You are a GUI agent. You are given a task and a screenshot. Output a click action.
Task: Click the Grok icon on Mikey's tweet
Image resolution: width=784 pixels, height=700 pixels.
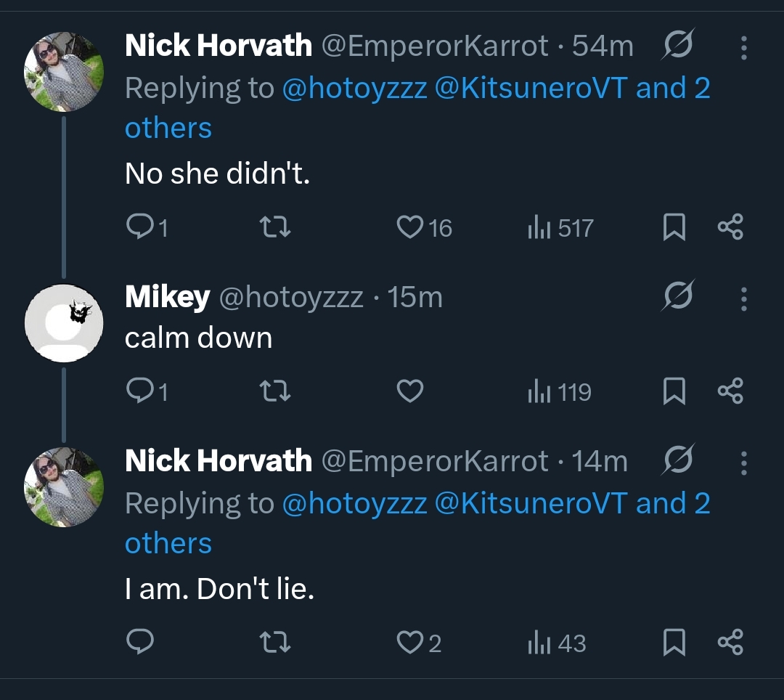coord(678,297)
